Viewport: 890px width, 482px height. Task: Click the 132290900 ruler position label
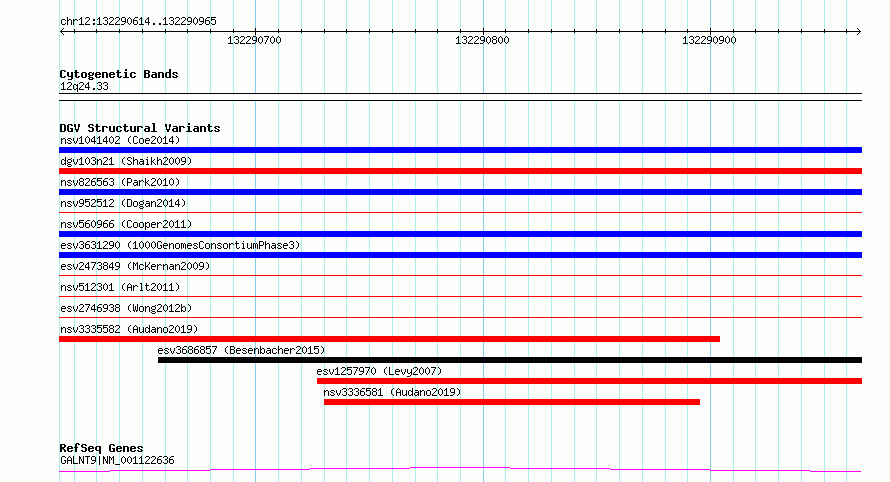(x=709, y=40)
